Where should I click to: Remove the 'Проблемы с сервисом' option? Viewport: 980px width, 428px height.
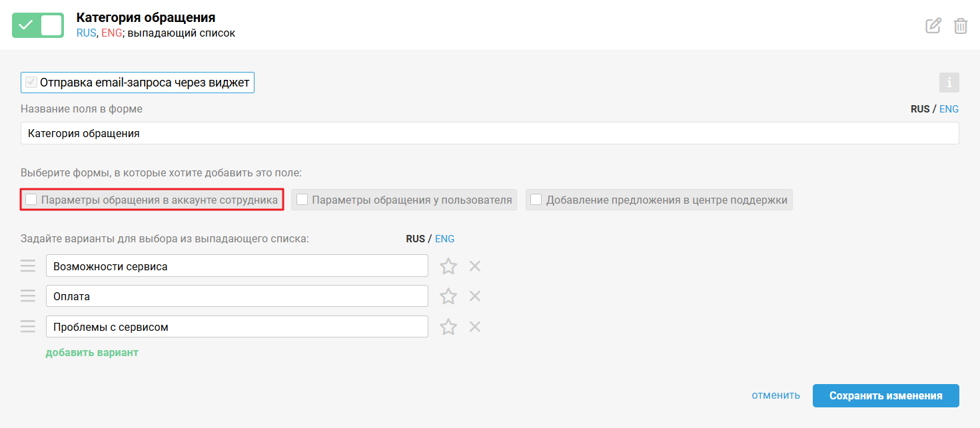(475, 327)
